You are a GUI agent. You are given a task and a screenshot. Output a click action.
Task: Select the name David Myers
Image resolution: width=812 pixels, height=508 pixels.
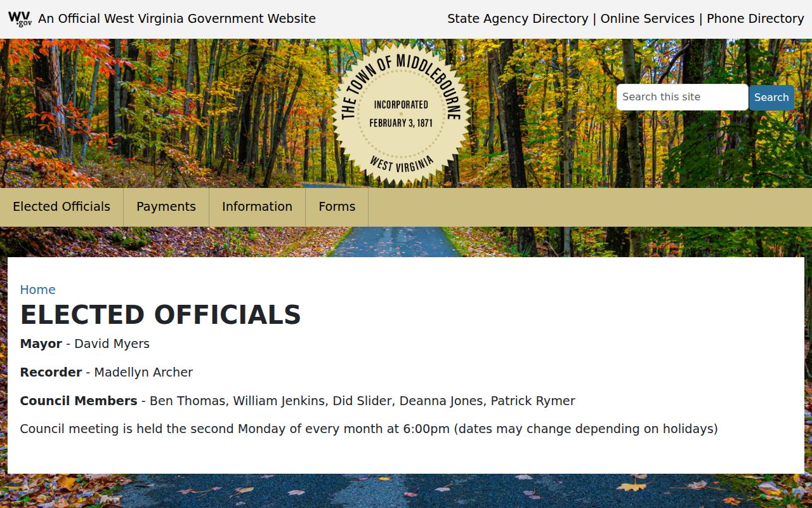pos(112,344)
